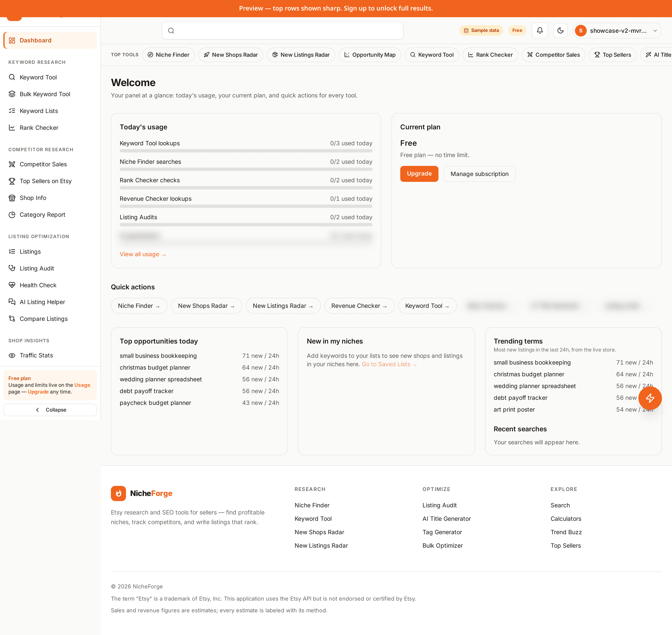
Task: Click the Rank Checker chart icon in sidebar
Action: (x=12, y=128)
